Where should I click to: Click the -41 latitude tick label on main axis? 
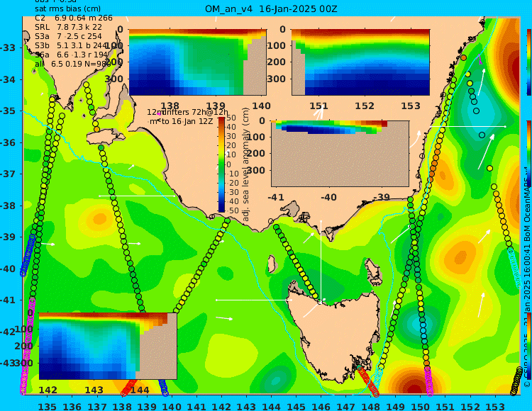coord(8,300)
